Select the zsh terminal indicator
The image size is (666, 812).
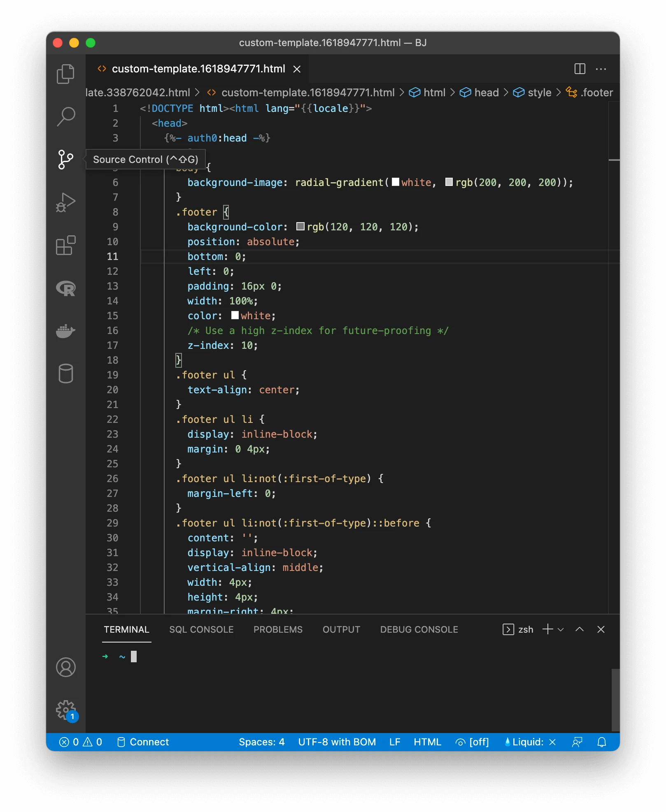pyautogui.click(x=518, y=629)
